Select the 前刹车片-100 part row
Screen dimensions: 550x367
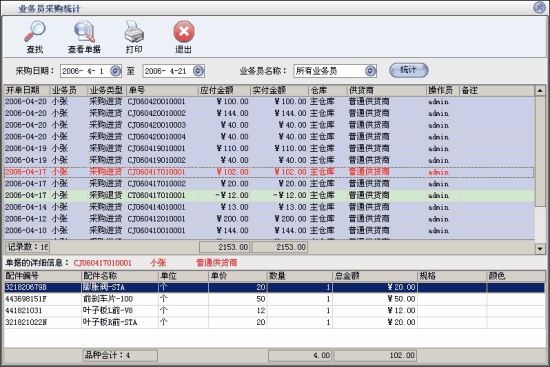[x=274, y=299]
